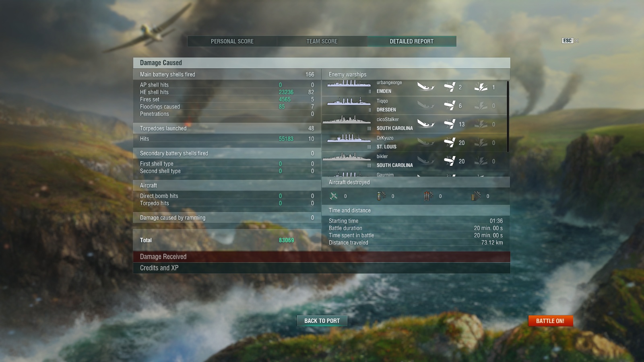Click the sunk-ship icon for cicoStalker's South Carolina
The height and width of the screenshot is (362, 644).
(x=426, y=124)
